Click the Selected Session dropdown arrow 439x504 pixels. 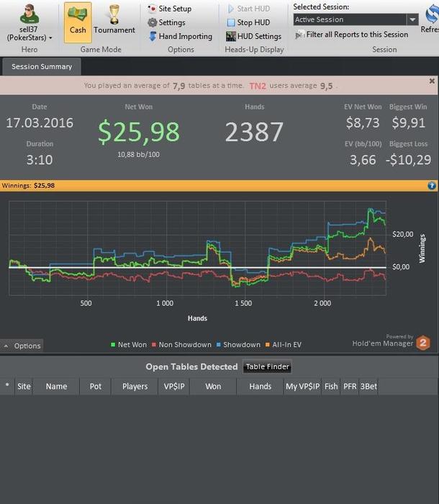[412, 19]
